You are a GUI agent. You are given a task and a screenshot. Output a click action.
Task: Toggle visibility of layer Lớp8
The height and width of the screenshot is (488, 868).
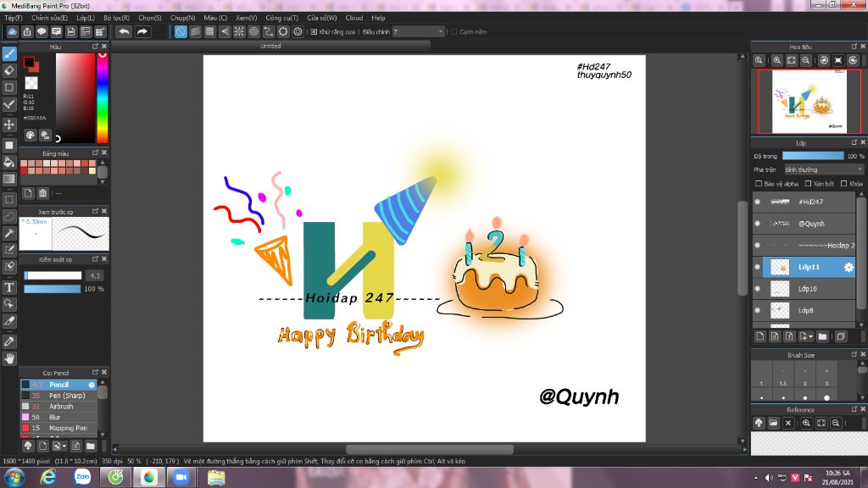[758, 310]
